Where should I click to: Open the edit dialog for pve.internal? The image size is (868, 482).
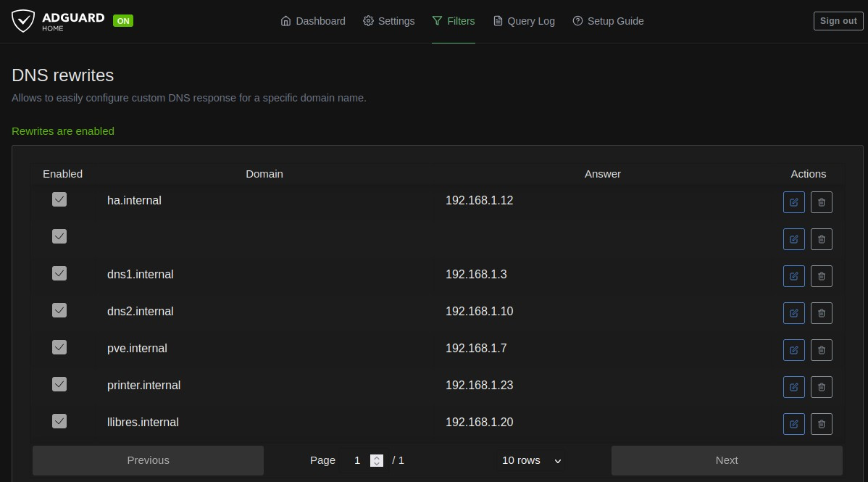793,350
